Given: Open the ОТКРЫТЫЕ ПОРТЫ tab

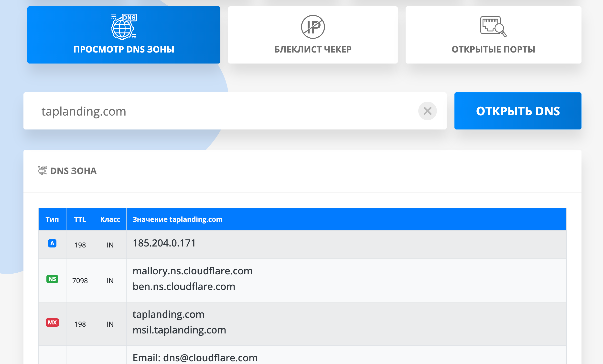Looking at the screenshot, I should (493, 49).
